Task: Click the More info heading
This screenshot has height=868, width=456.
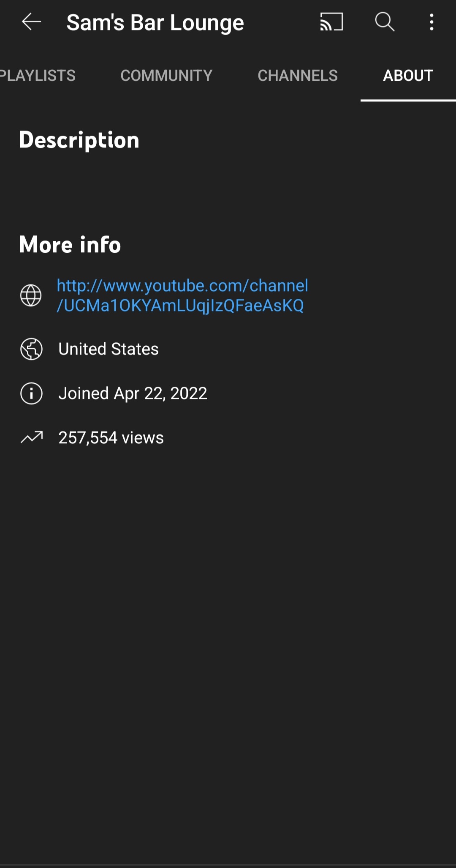Action: click(x=70, y=244)
